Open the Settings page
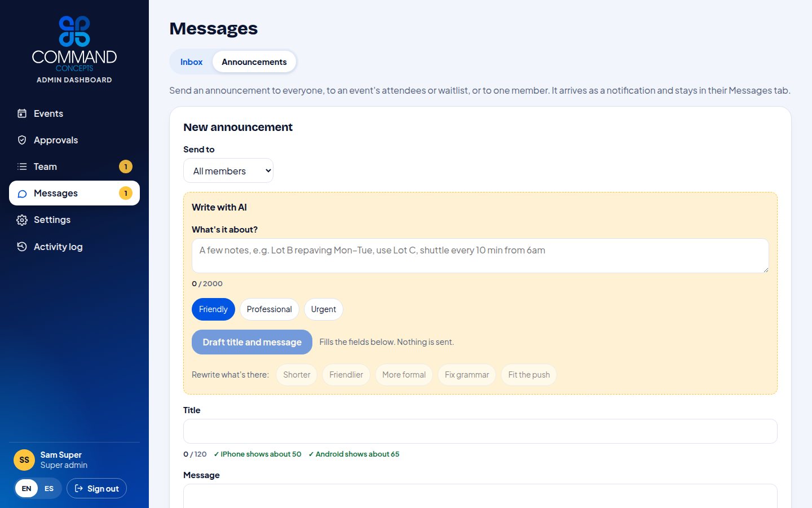 (74, 220)
